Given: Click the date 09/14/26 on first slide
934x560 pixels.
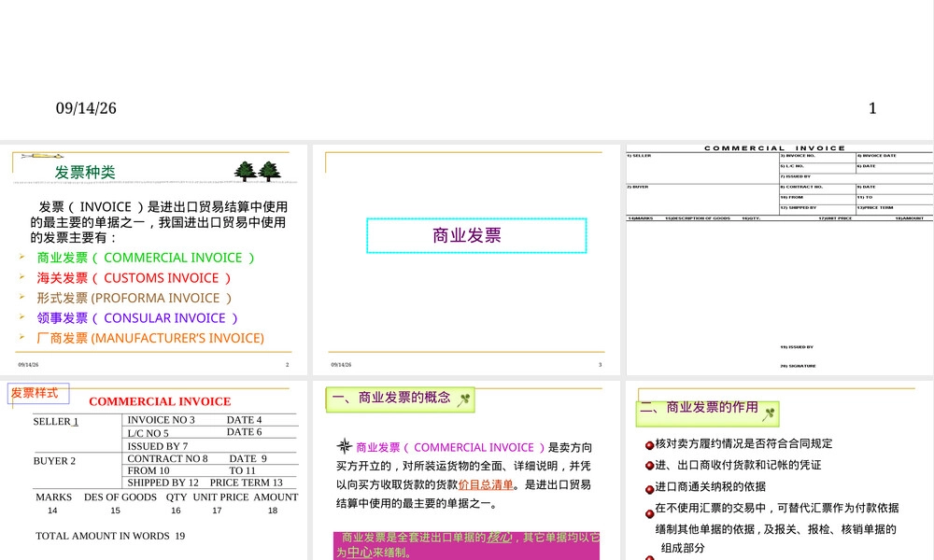Looking at the screenshot, I should click(x=86, y=108).
